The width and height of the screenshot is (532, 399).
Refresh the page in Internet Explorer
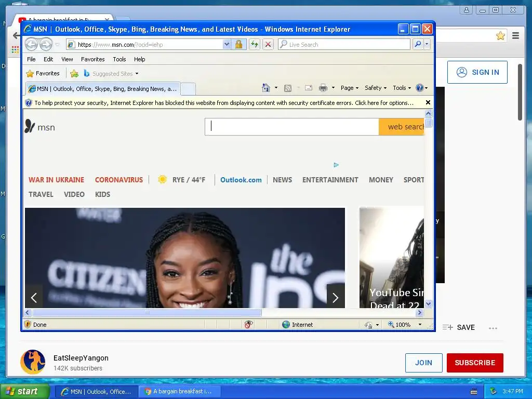tap(255, 45)
